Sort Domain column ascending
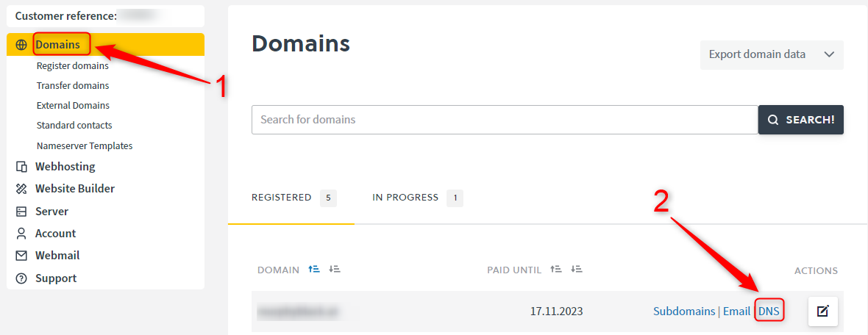868x335 pixels. (x=314, y=270)
